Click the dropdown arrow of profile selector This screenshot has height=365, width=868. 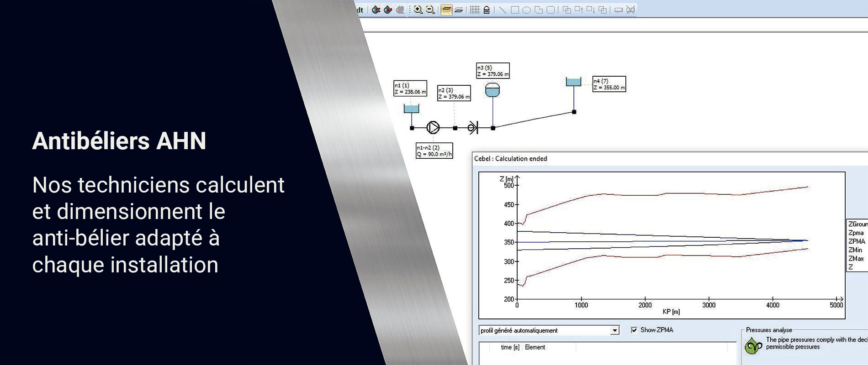click(615, 330)
